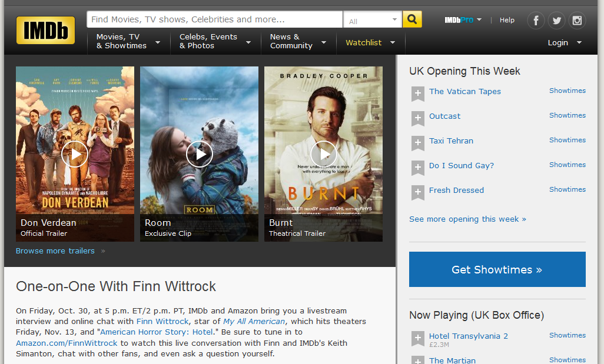Viewport: 604px width, 364px height.
Task: Click Browse more trailers link
Action: point(55,251)
